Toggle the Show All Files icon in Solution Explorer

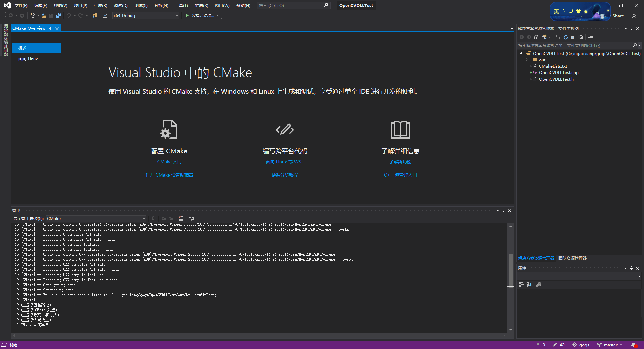pos(580,37)
